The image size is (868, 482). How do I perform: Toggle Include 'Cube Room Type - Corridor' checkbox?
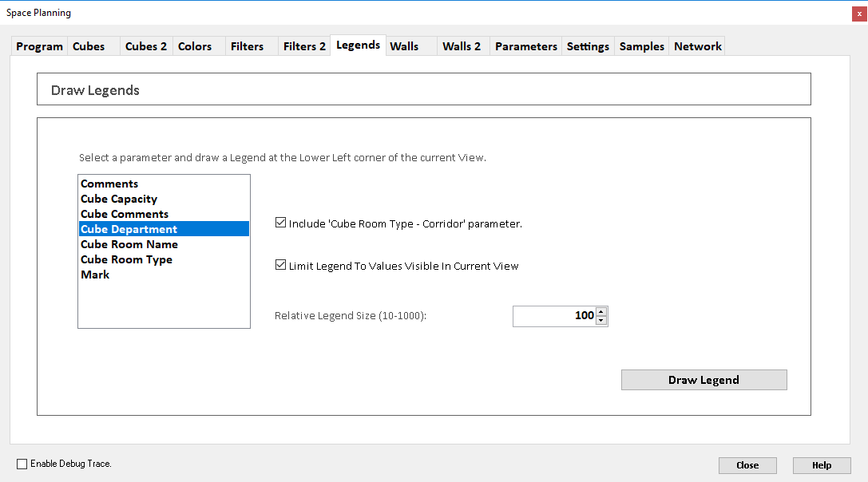point(280,223)
